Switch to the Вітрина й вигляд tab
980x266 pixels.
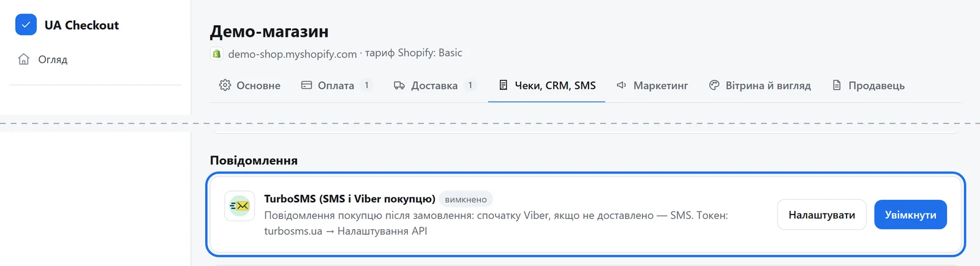point(759,85)
